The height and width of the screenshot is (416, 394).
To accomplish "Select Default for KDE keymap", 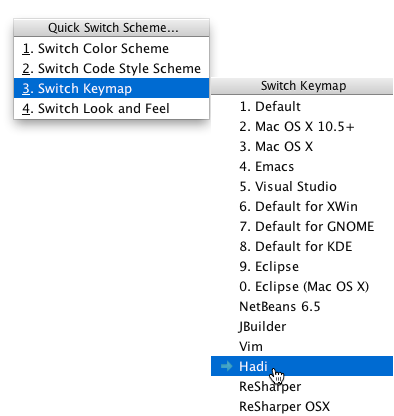I will coord(302,247).
